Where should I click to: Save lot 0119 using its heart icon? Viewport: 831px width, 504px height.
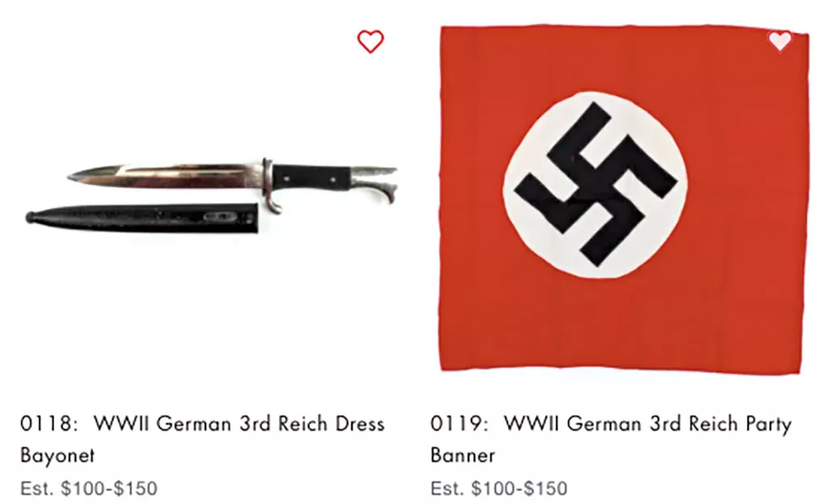tap(780, 41)
